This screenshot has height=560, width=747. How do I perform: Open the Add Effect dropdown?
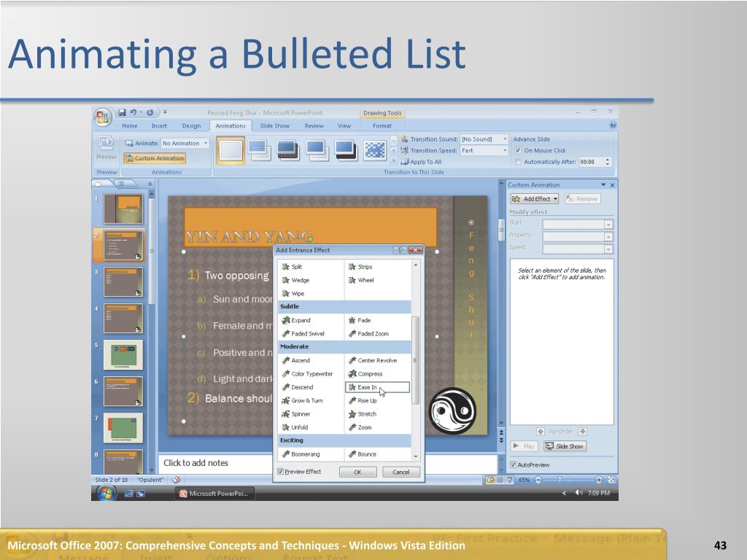pos(535,198)
